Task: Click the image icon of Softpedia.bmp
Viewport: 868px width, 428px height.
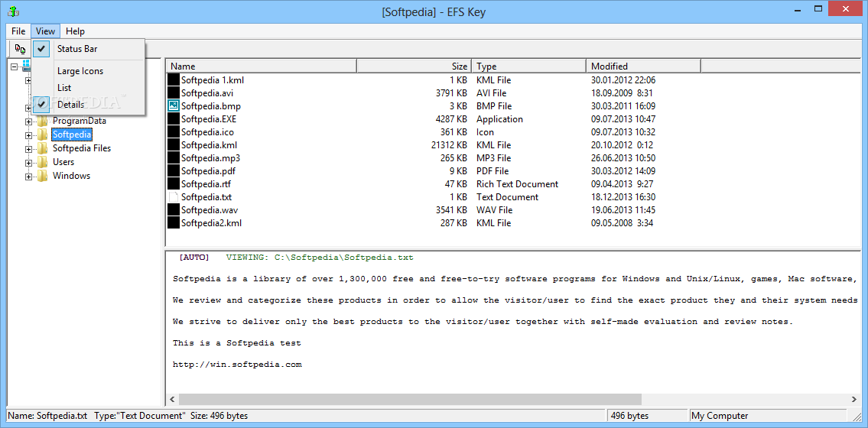Action: pos(174,105)
